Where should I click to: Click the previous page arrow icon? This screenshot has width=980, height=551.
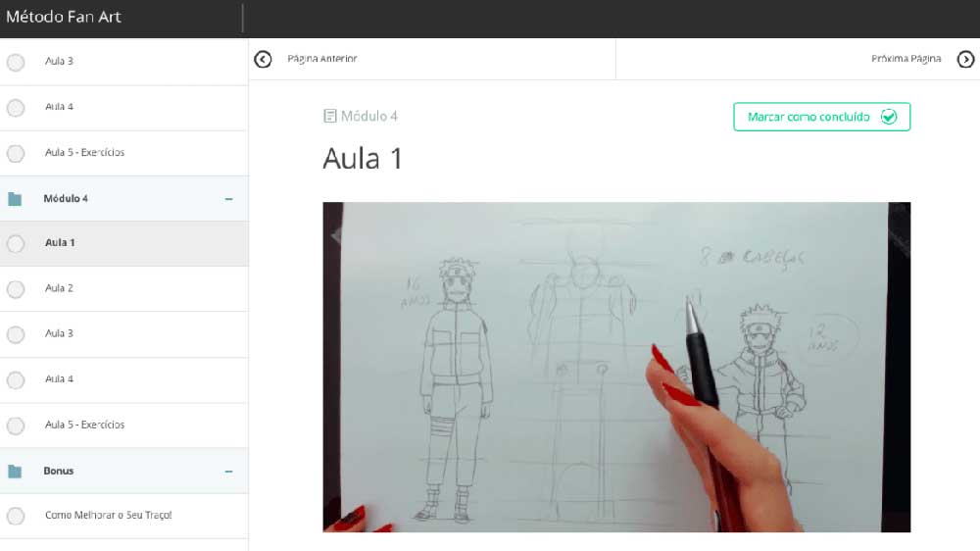tap(263, 60)
